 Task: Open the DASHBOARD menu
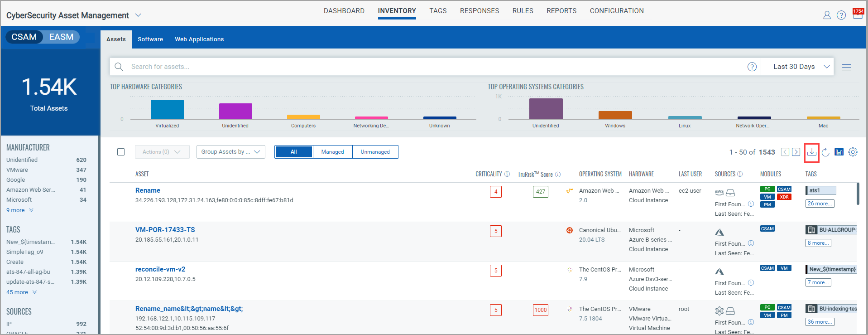click(344, 11)
